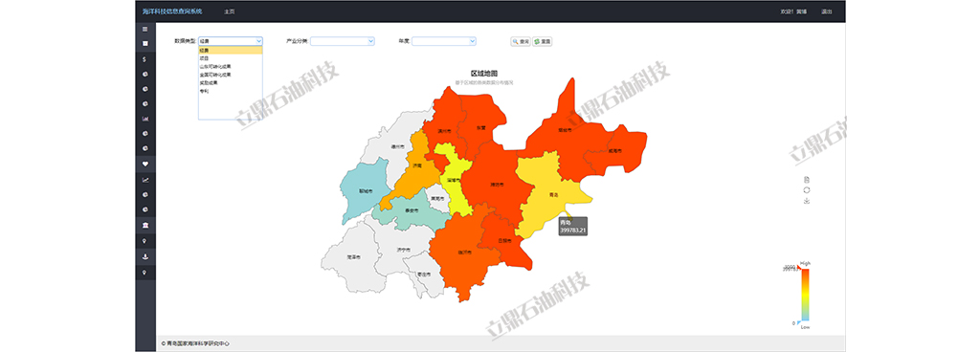Screen dimensions: 980x352
Task: Open the 年度 dropdown
Action: tap(443, 41)
